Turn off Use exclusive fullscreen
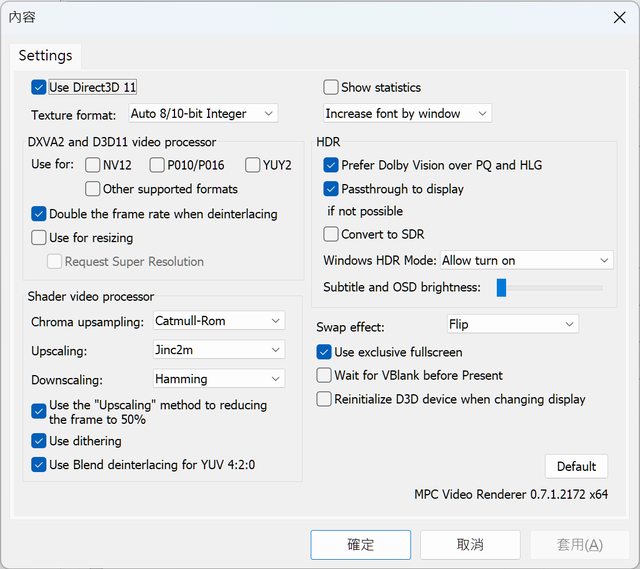The width and height of the screenshot is (640, 569). (324, 352)
